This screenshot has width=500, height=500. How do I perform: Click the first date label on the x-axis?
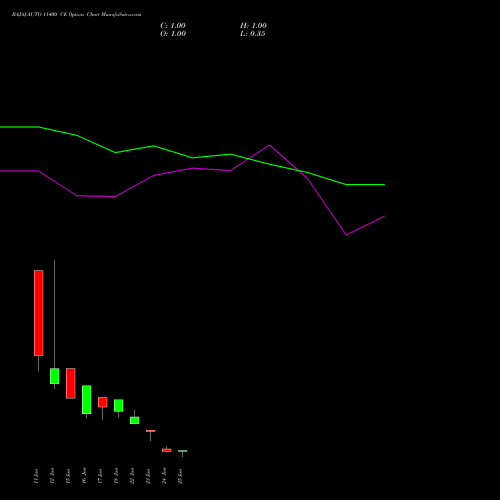36,476
